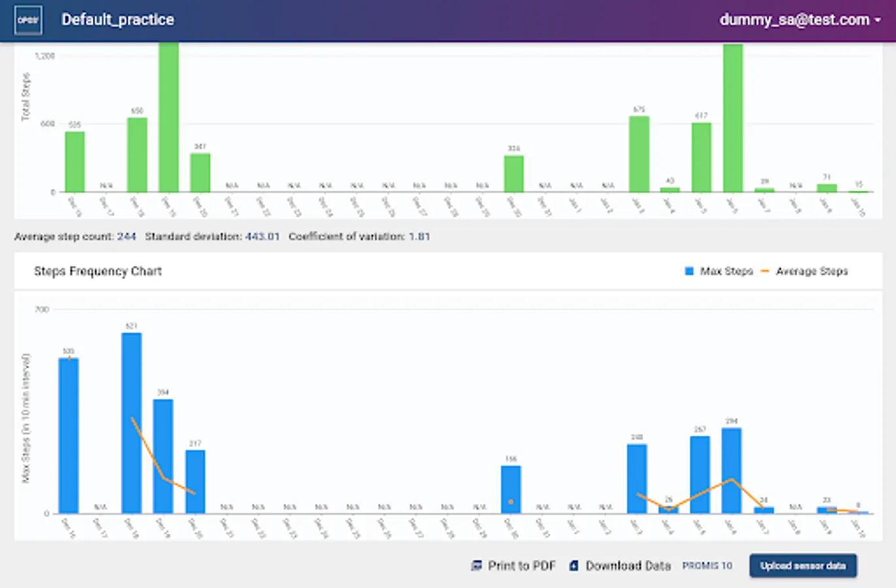Click the coefficient of variation value 1.81
896x588 pixels.
click(420, 237)
